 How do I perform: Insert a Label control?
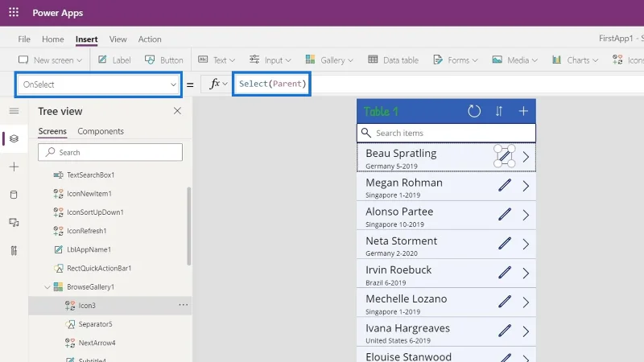tap(114, 60)
